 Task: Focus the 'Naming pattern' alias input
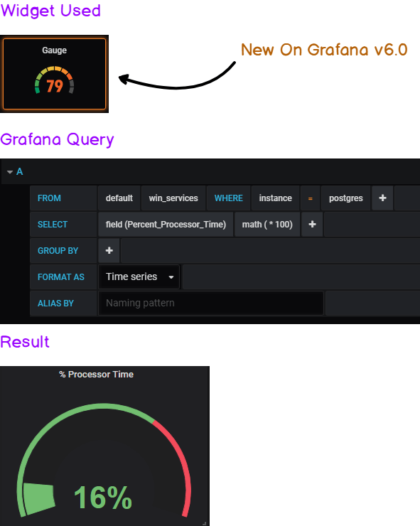pyautogui.click(x=210, y=303)
